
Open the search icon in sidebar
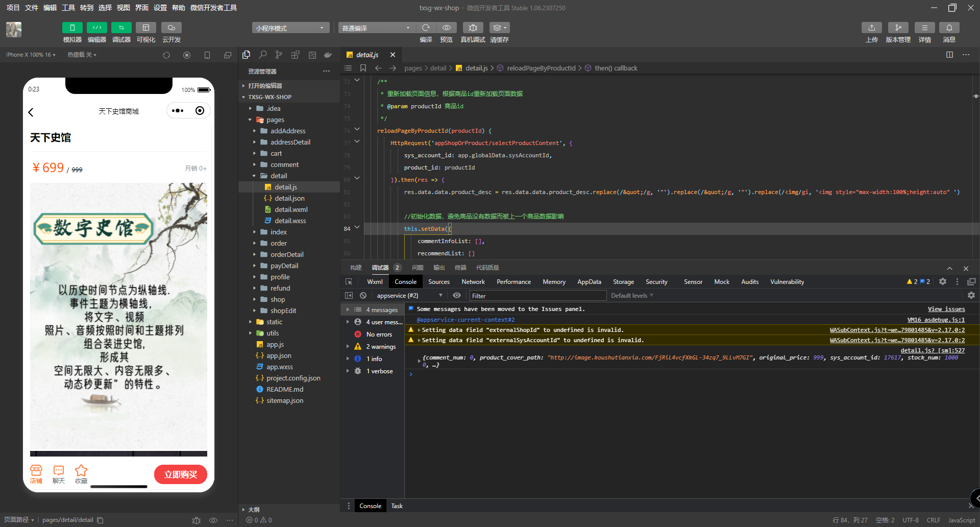coord(263,55)
